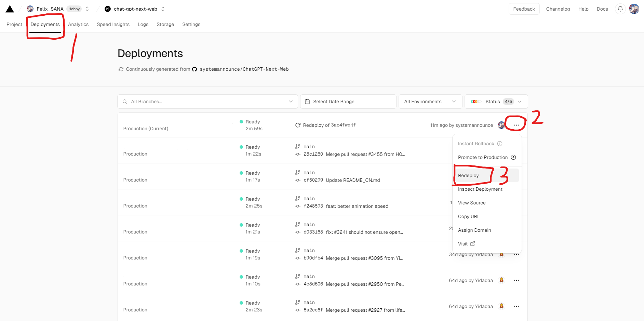The image size is (644, 321).
Task: Open the Docs link
Action: click(602, 9)
